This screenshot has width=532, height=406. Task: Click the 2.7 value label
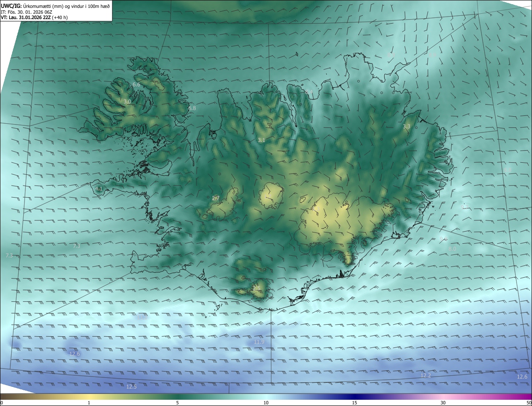(215, 198)
